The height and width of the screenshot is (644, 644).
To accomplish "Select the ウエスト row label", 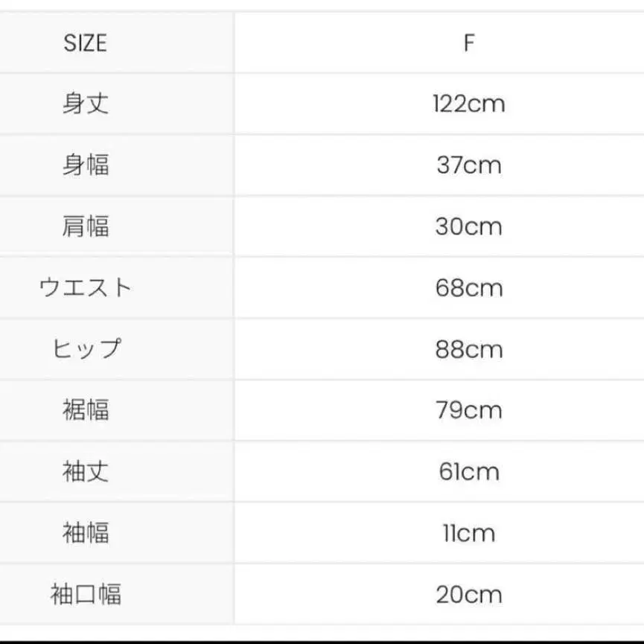I will pos(86,287).
